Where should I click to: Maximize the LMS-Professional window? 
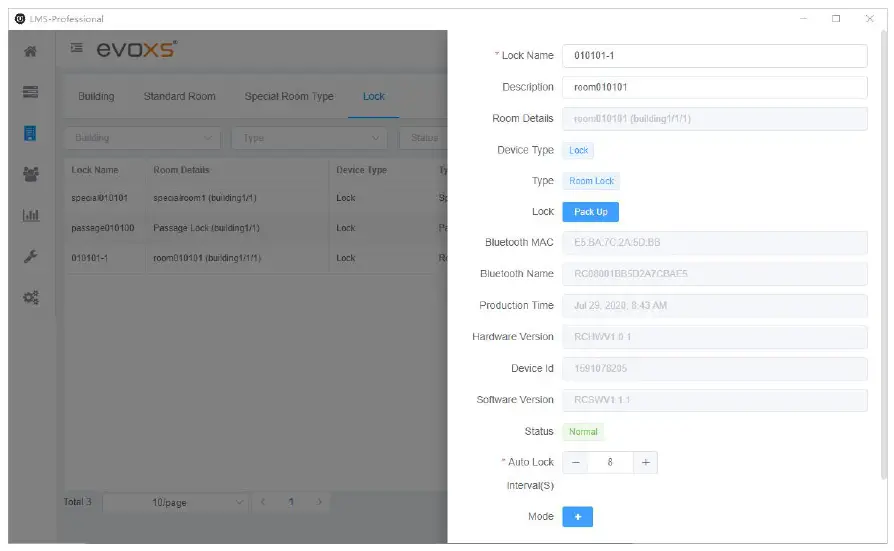tap(836, 19)
